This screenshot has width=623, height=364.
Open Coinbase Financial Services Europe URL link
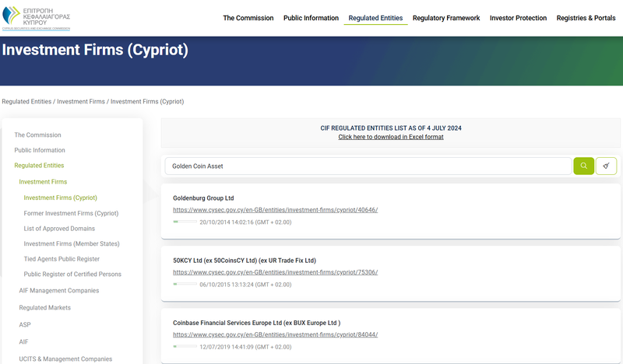click(x=275, y=334)
